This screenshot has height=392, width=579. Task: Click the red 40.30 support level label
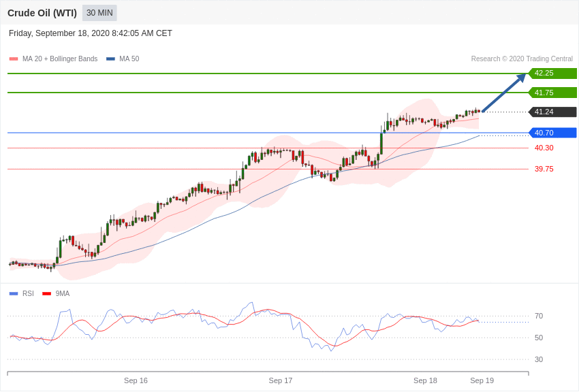[544, 148]
